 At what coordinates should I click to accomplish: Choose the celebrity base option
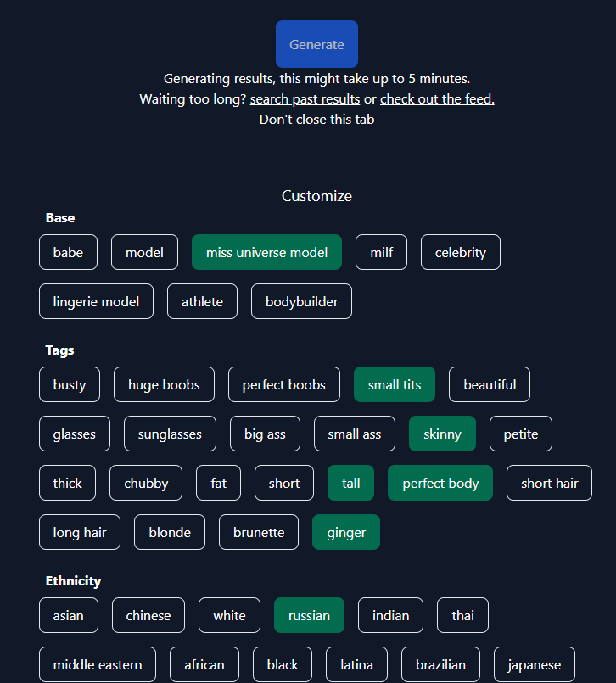point(460,252)
